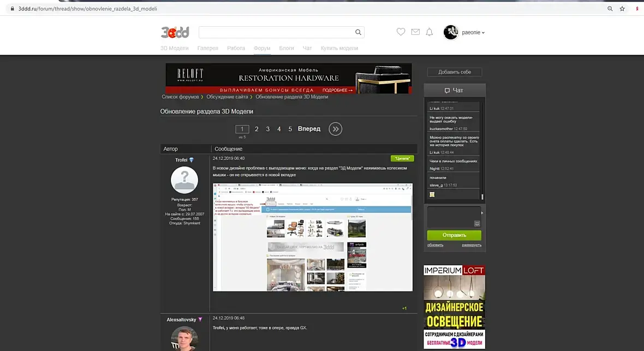
Task: Open the screenshot attached in Trofei's post
Action: (x=313, y=237)
